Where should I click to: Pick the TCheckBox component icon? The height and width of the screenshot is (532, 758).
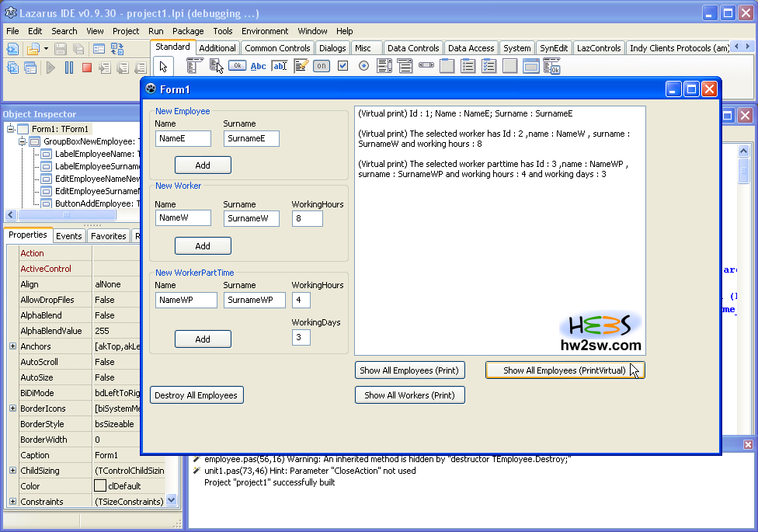tap(342, 66)
